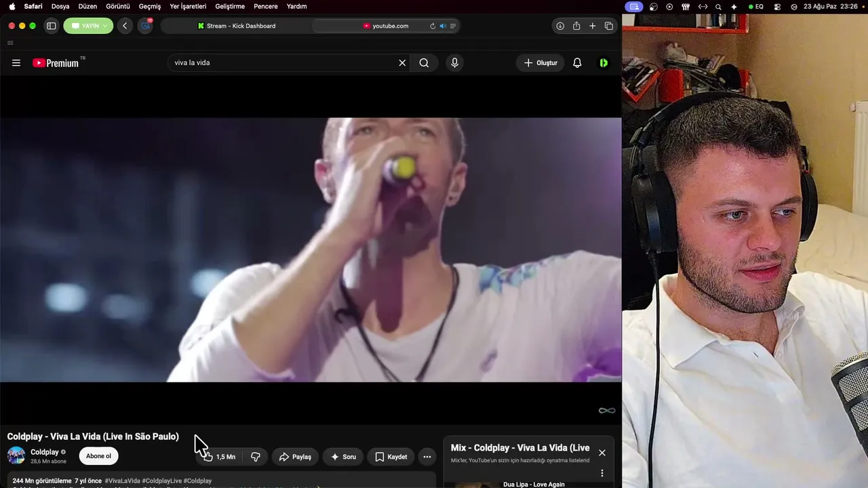Like the video with 1,5 Mn likes
Screen dimensions: 868x488
coord(219,457)
